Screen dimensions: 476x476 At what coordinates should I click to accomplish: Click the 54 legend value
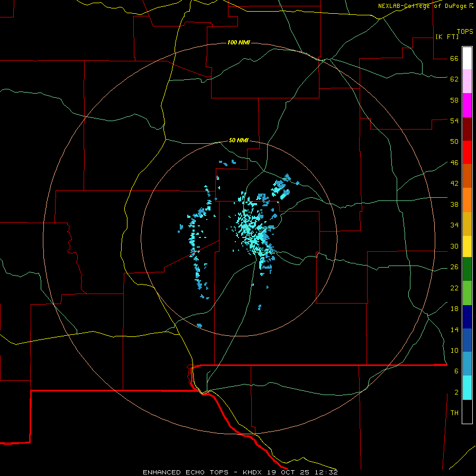point(454,121)
